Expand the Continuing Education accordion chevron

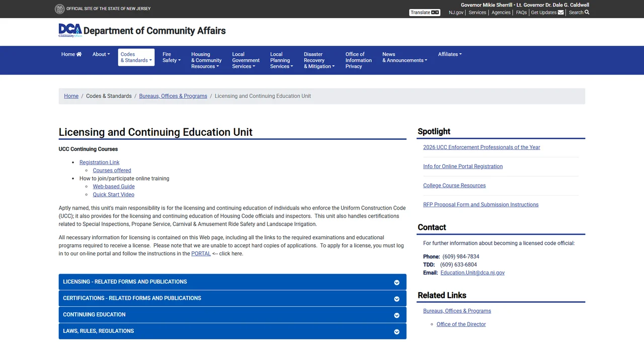[396, 315]
